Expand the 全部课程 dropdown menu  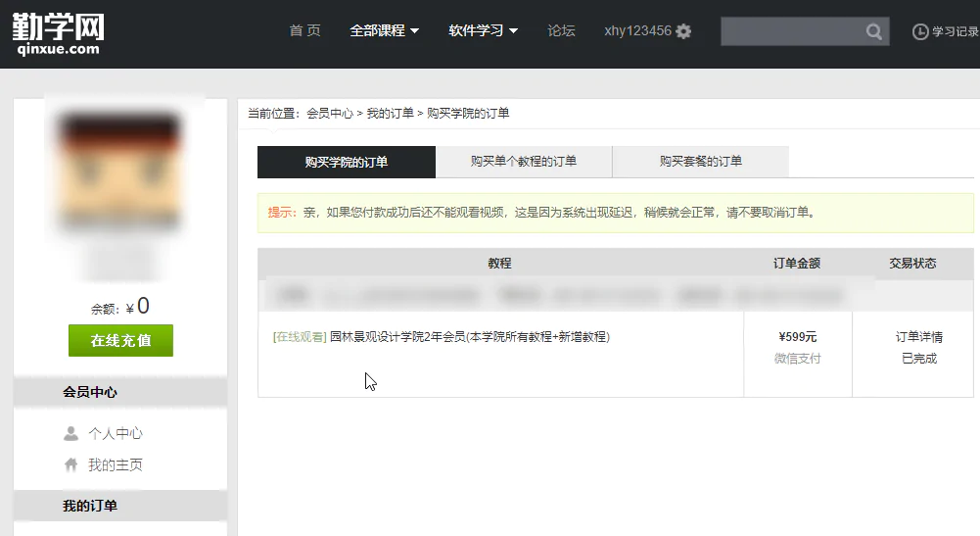(384, 30)
